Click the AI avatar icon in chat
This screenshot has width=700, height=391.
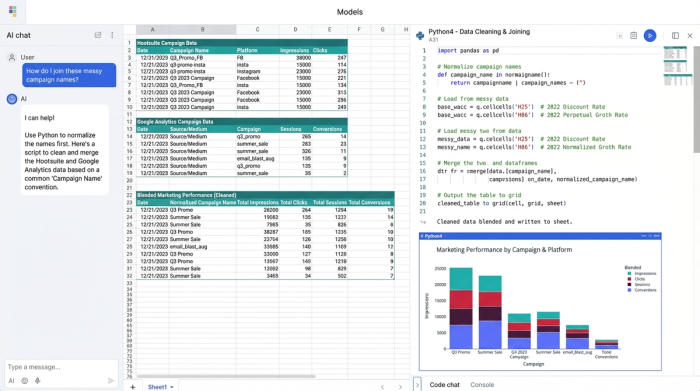[x=12, y=99]
